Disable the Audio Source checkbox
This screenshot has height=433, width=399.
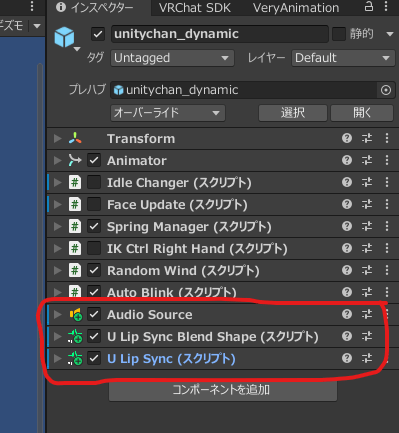[94, 314]
